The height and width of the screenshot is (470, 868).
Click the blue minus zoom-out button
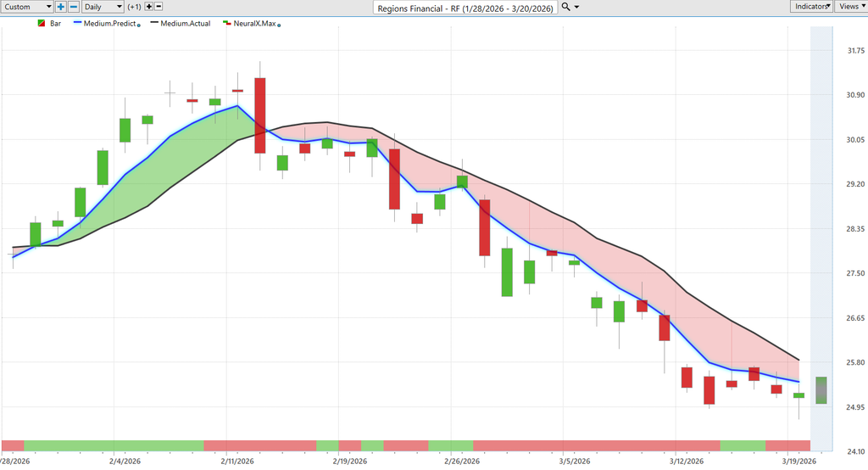73,7
